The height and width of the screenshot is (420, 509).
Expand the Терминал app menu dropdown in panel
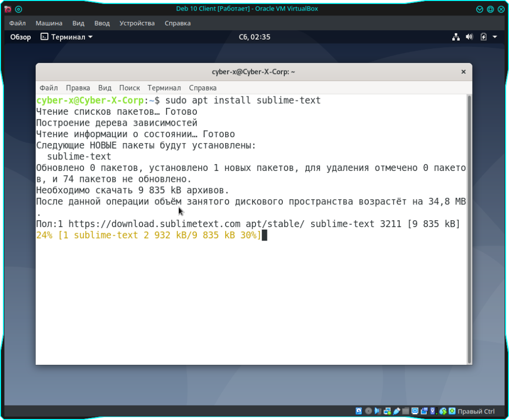click(67, 37)
